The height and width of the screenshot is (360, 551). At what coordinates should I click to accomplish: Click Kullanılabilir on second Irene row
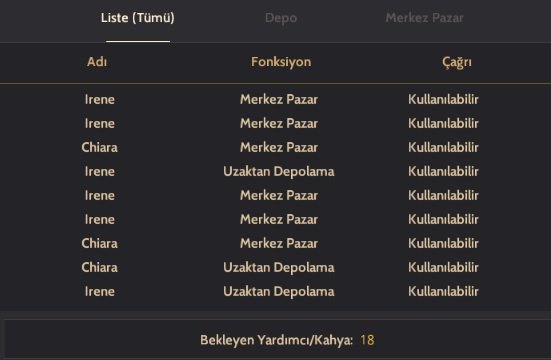point(443,123)
